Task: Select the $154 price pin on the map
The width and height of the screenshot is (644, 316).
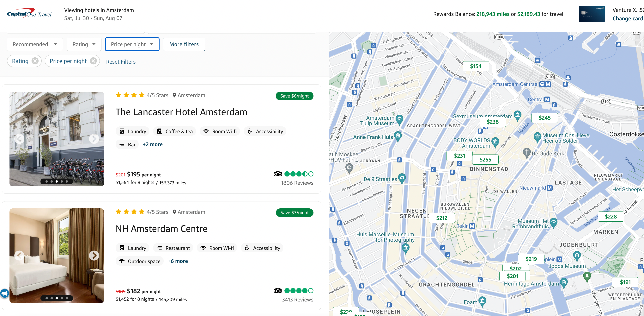Action: [476, 66]
